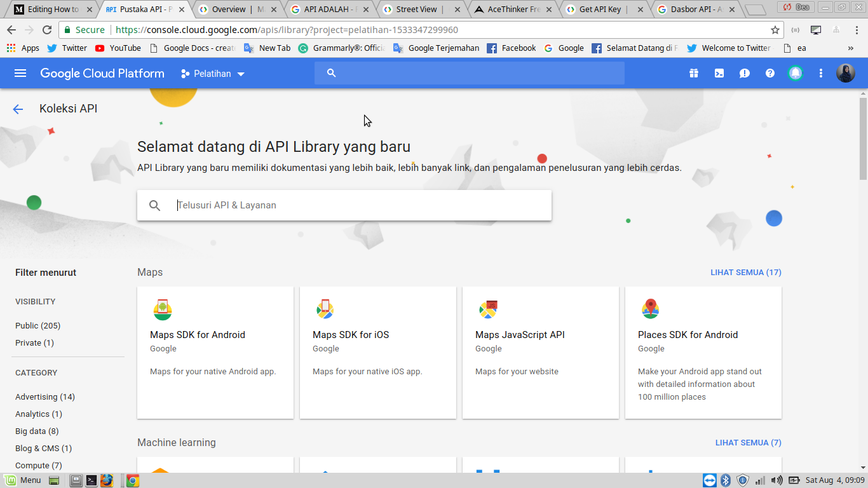868x488 pixels.
Task: Click the Telusuri API & Layanan search field
Action: tap(318, 205)
